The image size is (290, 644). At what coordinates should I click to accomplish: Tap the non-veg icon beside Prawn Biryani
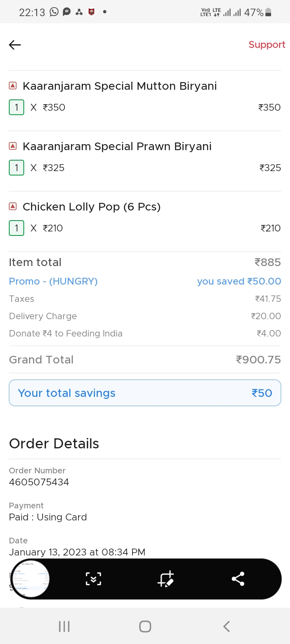13,146
